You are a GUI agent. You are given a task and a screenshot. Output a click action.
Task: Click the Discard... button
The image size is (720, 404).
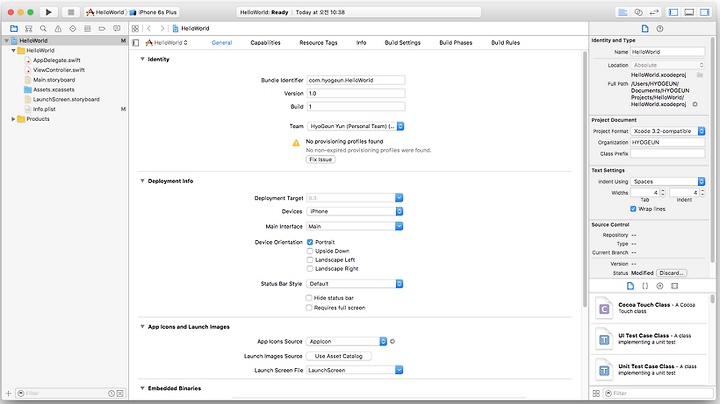click(671, 273)
